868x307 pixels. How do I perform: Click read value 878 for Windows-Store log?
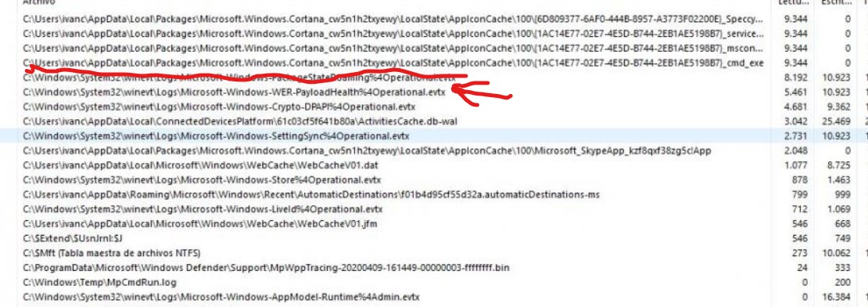[799, 179]
